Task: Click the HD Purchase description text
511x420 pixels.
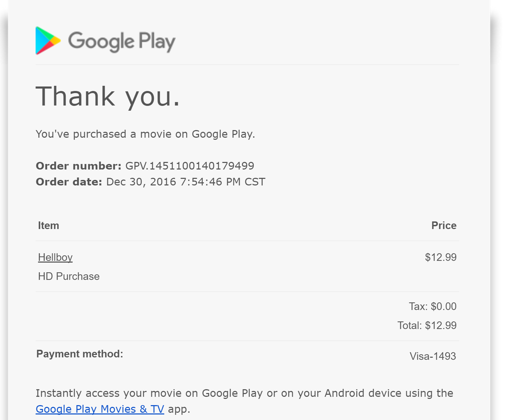Action: click(69, 276)
